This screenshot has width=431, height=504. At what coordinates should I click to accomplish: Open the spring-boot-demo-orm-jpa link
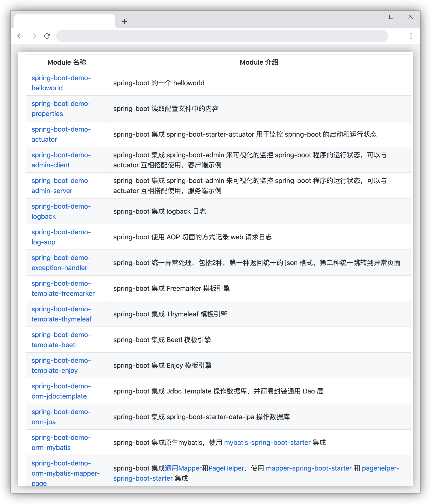61,417
